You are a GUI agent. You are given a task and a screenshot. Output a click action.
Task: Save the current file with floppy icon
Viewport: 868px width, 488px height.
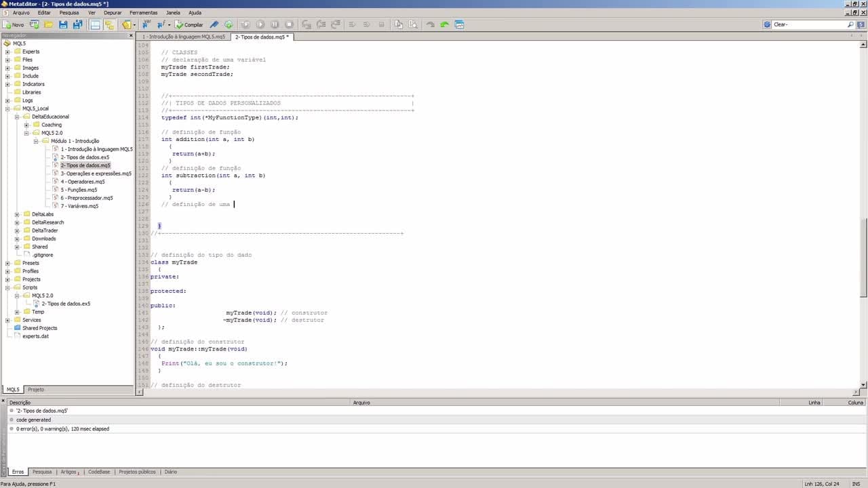click(x=63, y=24)
